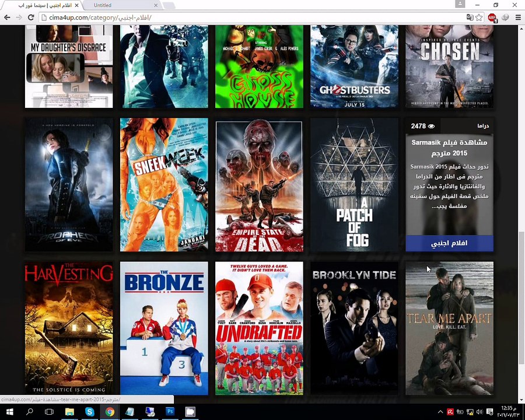Click the Chrome taskbar icon

(110, 412)
